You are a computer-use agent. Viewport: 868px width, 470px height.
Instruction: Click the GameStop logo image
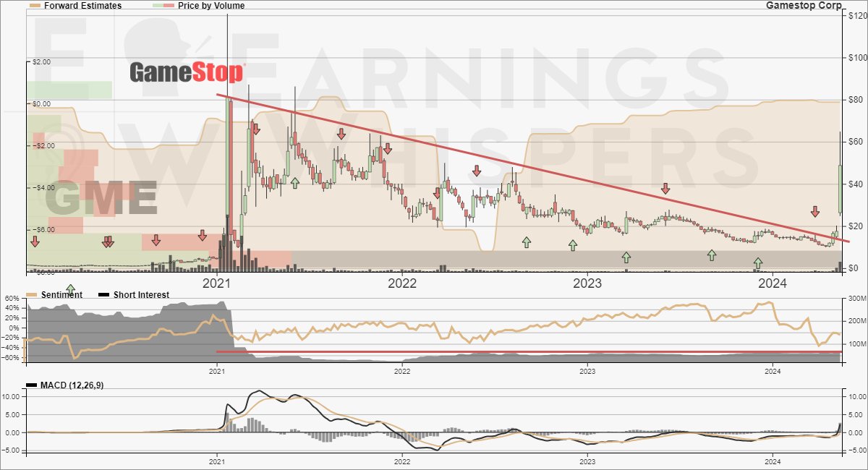(x=187, y=72)
